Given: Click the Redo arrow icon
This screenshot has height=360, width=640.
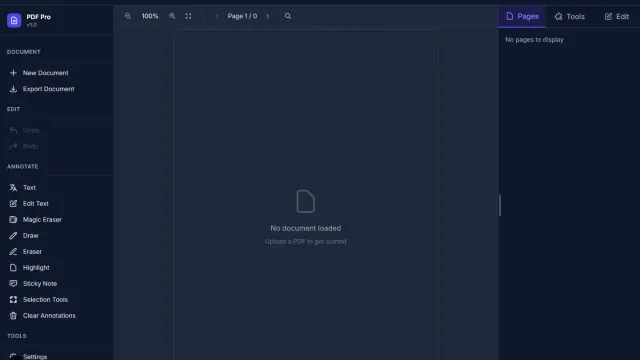Looking at the screenshot, I should [x=13, y=146].
